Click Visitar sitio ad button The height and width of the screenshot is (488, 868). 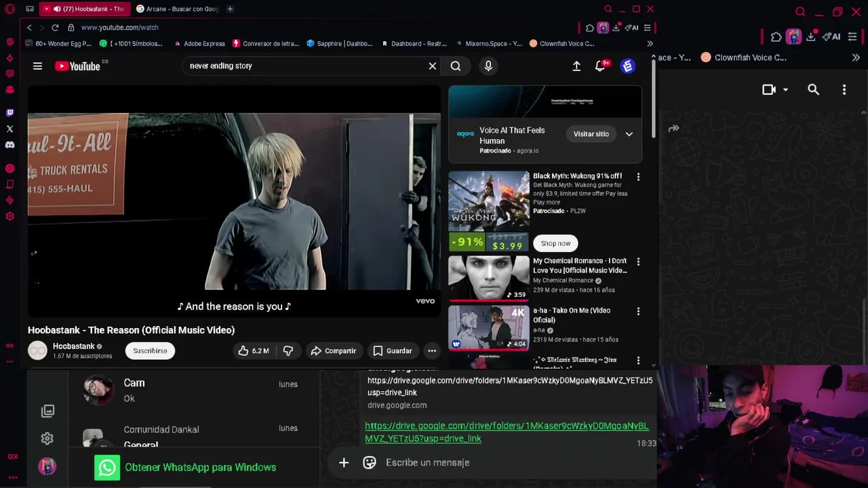591,134
